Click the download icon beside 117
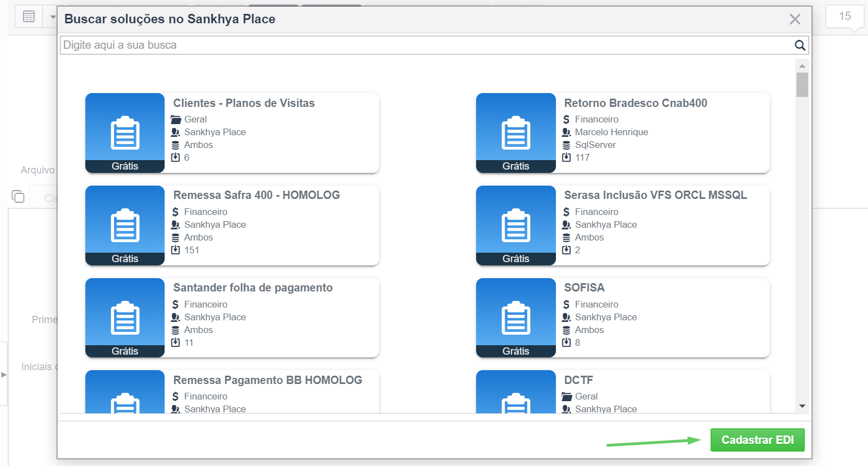Image resolution: width=868 pixels, height=466 pixels. click(x=566, y=157)
